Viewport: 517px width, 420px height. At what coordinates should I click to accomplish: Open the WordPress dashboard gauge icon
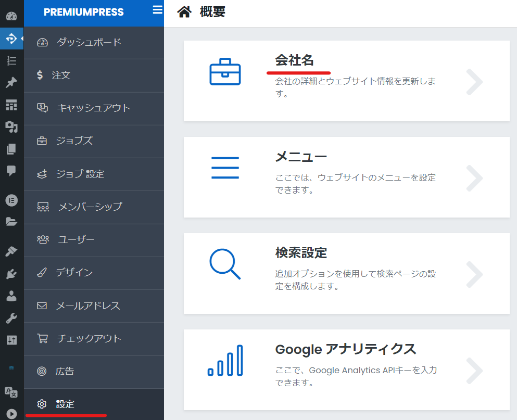(x=11, y=16)
